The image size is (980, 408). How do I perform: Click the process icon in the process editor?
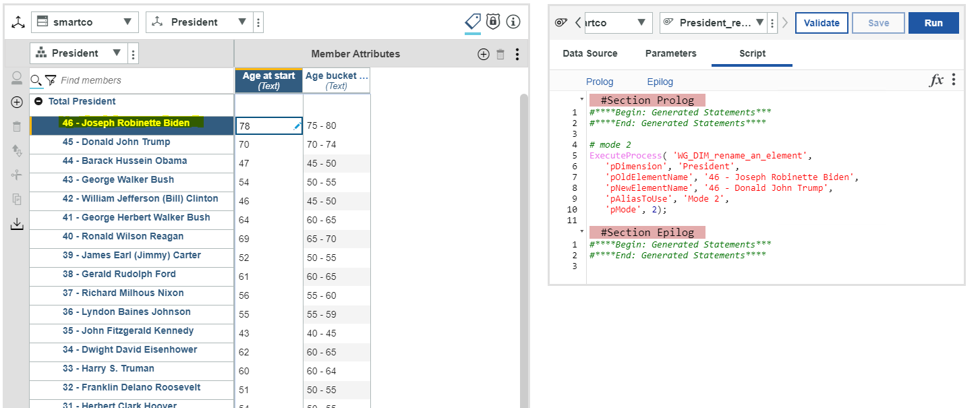click(x=561, y=22)
